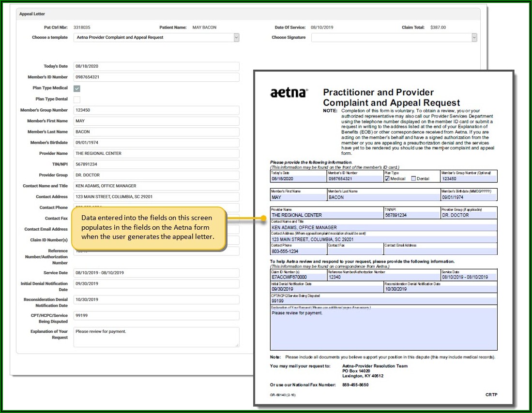The width and height of the screenshot is (532, 413).
Task: Toggle the Medical checkbox on the Aetna form
Action: [x=387, y=178]
